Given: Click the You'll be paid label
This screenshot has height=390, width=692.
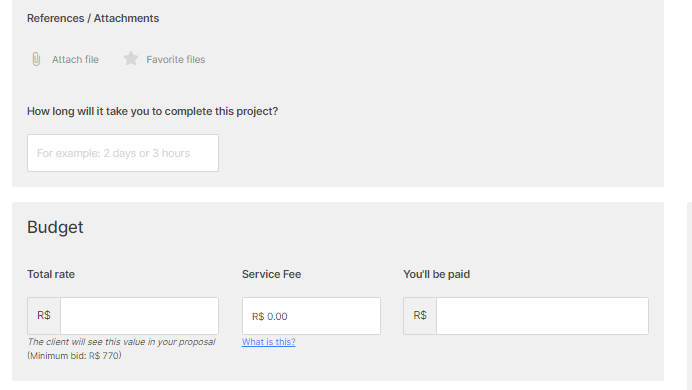Looking at the screenshot, I should click(436, 274).
